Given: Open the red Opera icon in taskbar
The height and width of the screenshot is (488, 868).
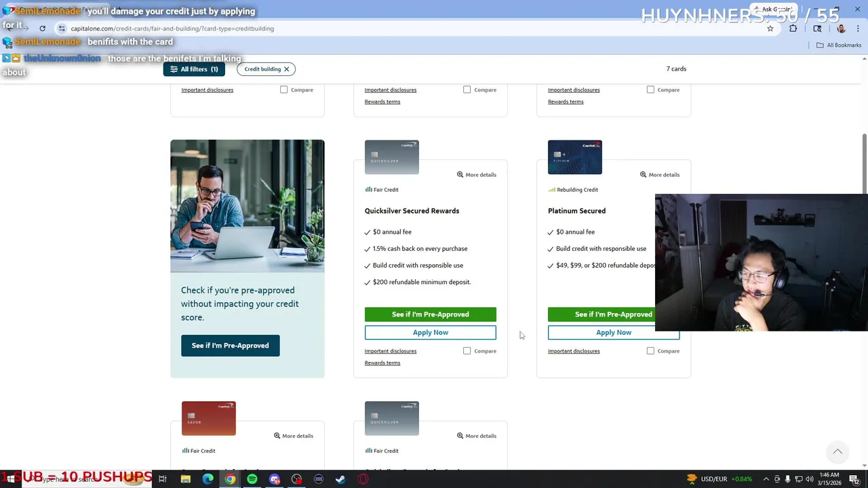Looking at the screenshot, I should pos(363,479).
